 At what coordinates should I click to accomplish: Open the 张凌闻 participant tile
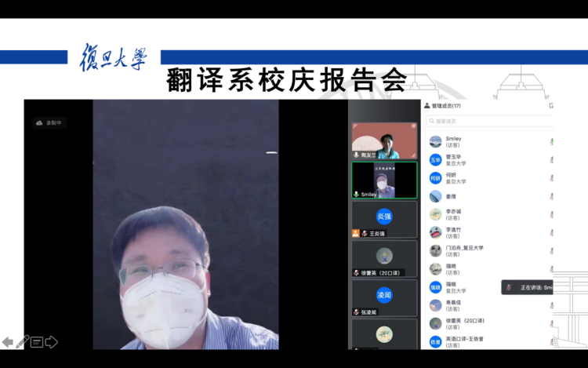point(384,297)
